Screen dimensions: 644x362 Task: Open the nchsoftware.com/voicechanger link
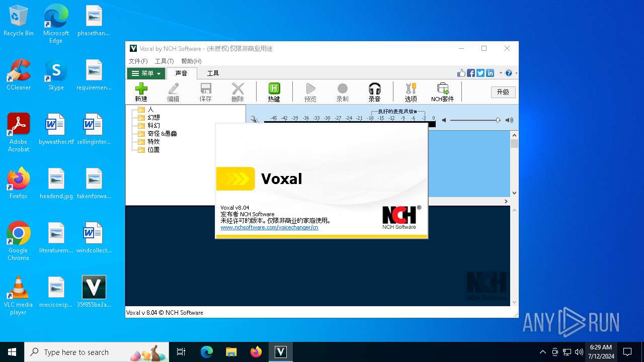coord(269,227)
